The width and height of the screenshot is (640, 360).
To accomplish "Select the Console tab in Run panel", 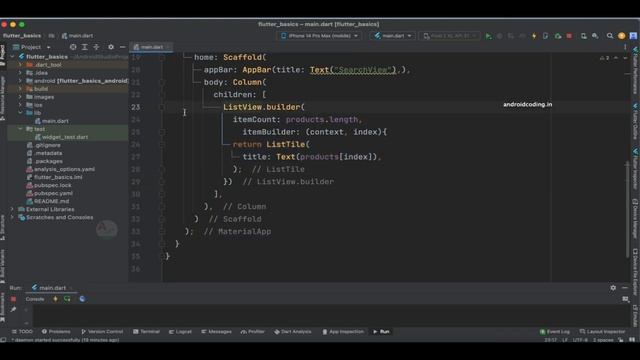I will point(35,299).
